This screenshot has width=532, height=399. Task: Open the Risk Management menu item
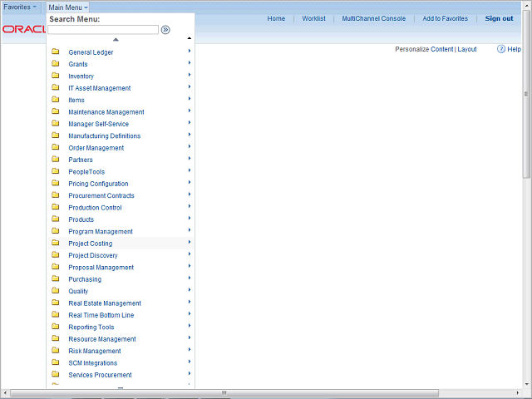click(95, 351)
